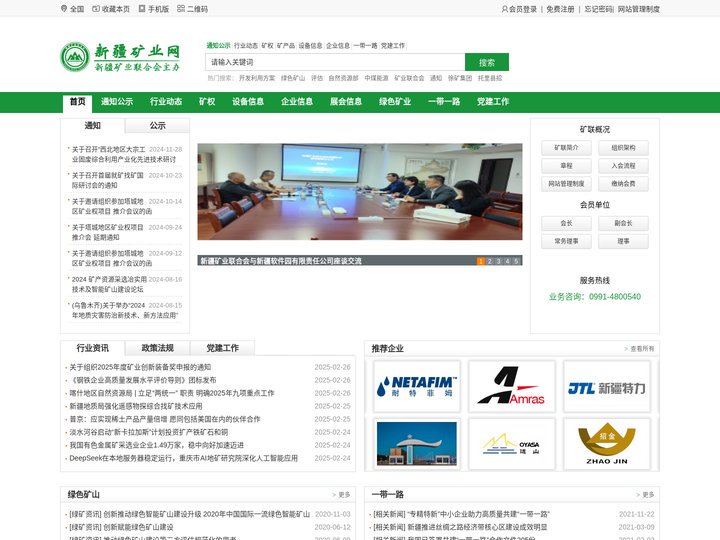Select the 矿产品 search category tab

pyautogui.click(x=286, y=45)
